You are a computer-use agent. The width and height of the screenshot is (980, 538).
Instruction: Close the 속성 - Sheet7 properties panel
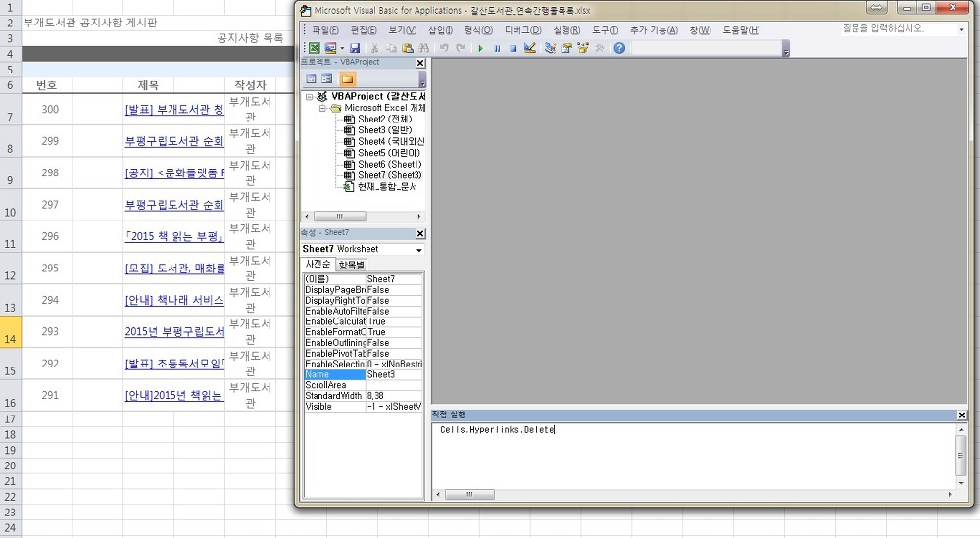click(x=420, y=233)
